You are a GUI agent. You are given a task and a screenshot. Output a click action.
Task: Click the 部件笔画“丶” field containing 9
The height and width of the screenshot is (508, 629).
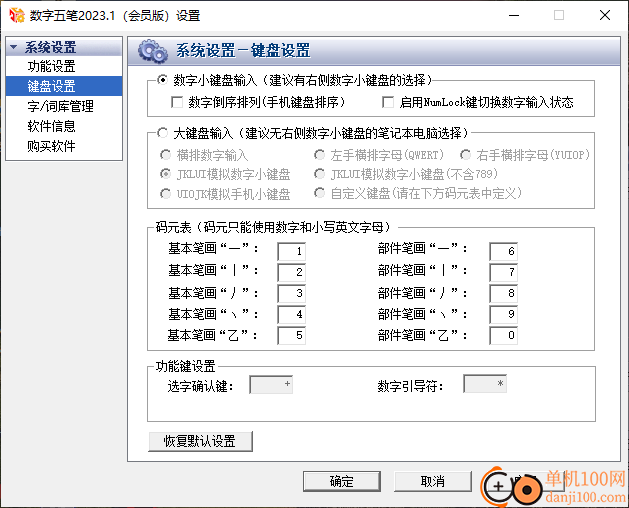click(503, 314)
